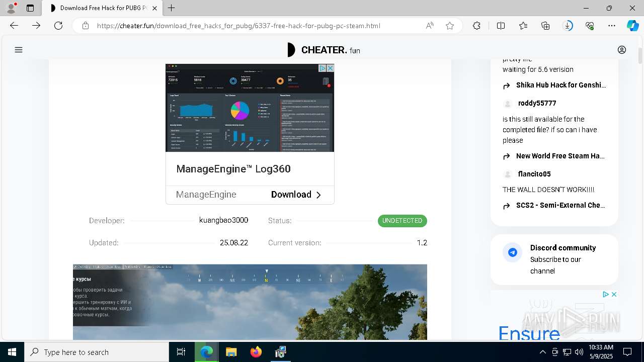Open the site hamburger menu
Image resolution: width=644 pixels, height=362 pixels.
coord(19,50)
